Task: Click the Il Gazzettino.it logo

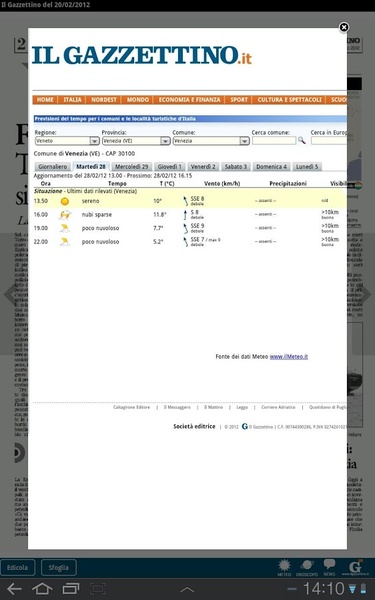Action: click(x=142, y=55)
